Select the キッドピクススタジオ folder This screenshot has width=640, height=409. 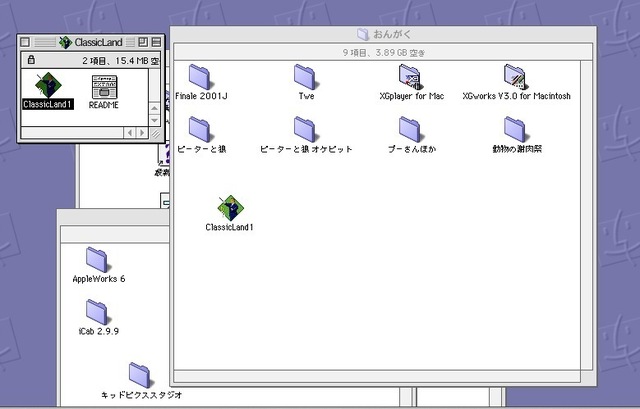pyautogui.click(x=140, y=375)
